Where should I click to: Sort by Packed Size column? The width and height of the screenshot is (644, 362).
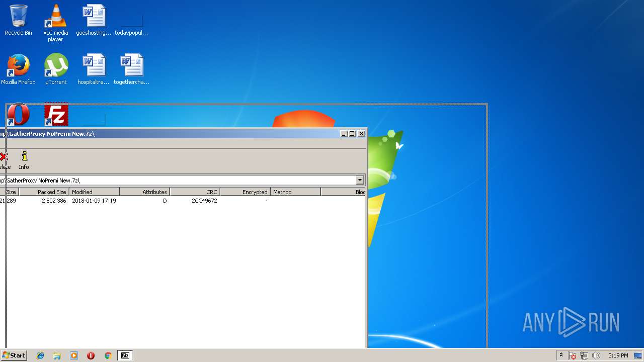[x=44, y=192]
